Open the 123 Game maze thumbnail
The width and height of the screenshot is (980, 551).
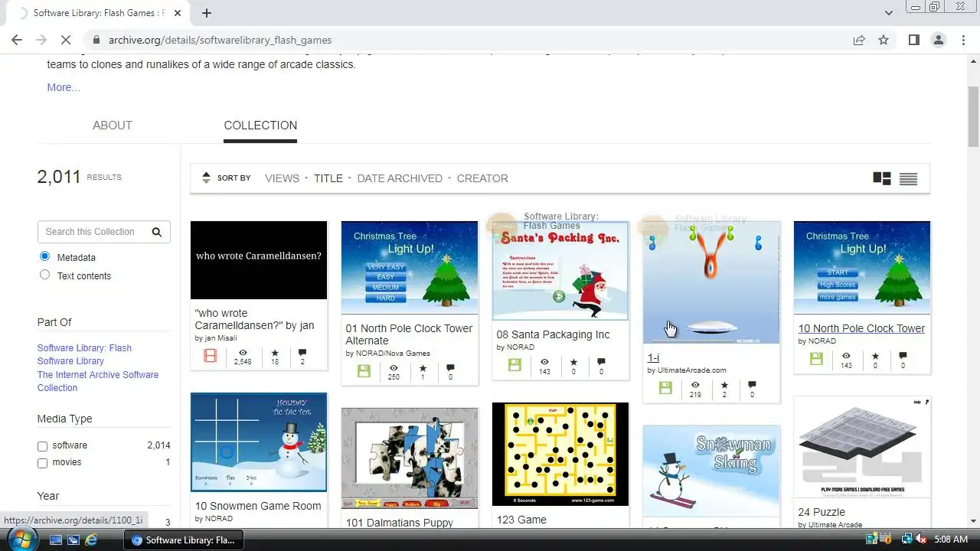(560, 455)
